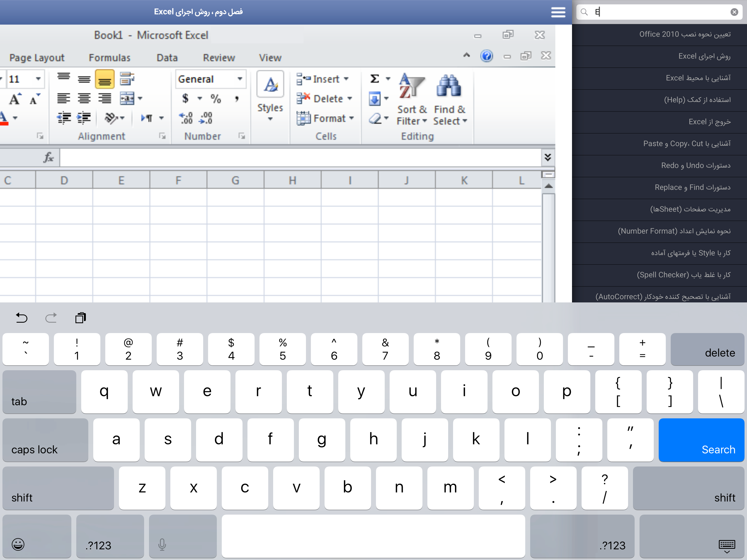Open the General number format dropdown
The height and width of the screenshot is (560, 747).
(x=240, y=79)
